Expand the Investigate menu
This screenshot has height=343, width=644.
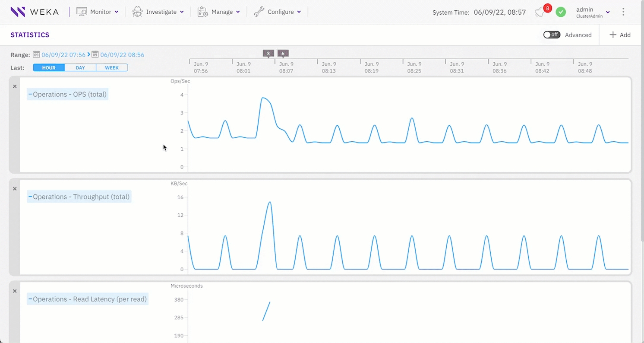(158, 12)
